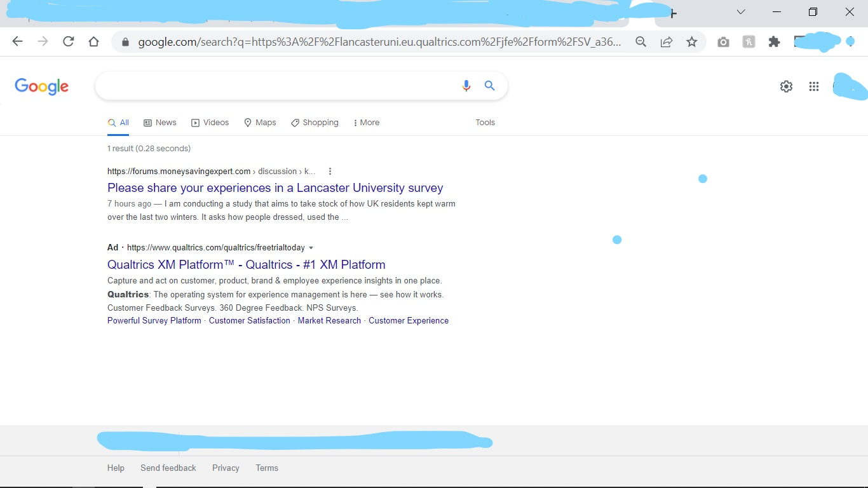Click the blue Search magnifier button
Screen dimensions: 868x488
[x=489, y=86]
